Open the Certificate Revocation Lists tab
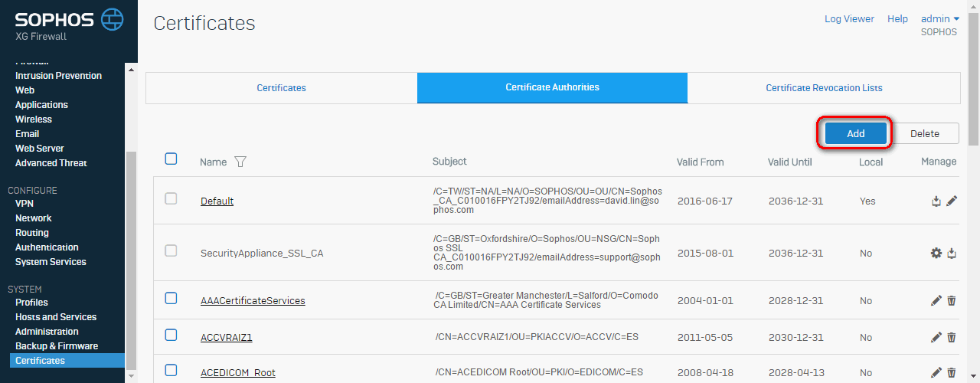The image size is (980, 383). coord(824,88)
